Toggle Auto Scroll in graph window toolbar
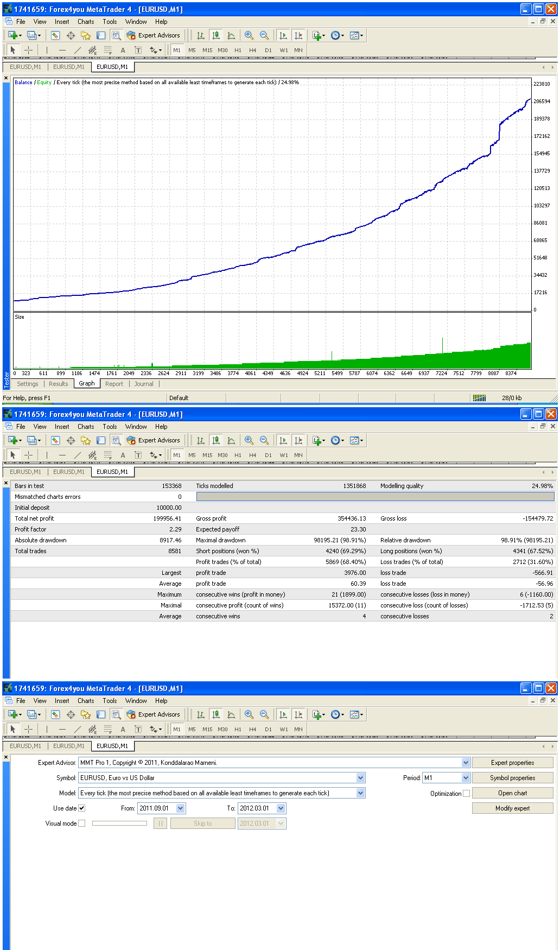This screenshot has height=950, width=560. tap(283, 35)
